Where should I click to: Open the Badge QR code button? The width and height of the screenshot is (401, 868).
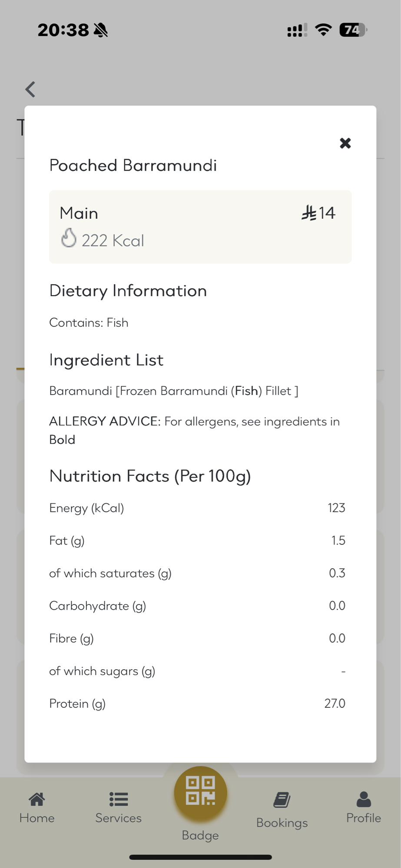pos(200,793)
